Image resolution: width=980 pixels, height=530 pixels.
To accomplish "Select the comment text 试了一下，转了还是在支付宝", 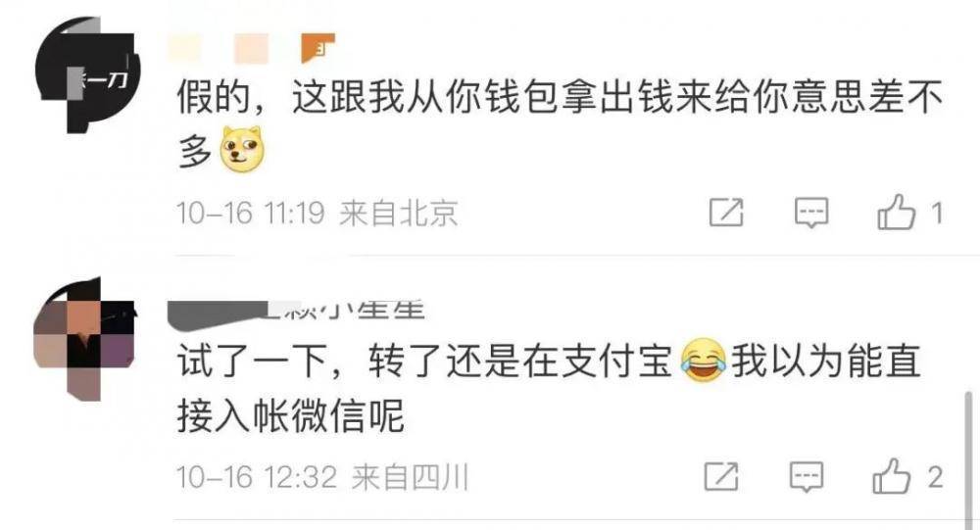I will click(424, 361).
